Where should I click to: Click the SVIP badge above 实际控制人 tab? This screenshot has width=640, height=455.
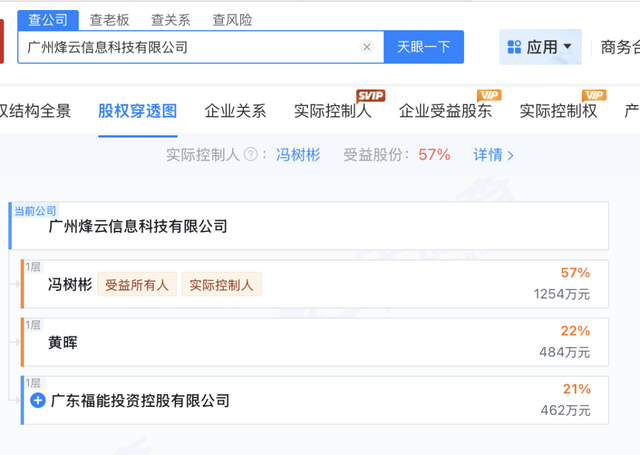370,95
